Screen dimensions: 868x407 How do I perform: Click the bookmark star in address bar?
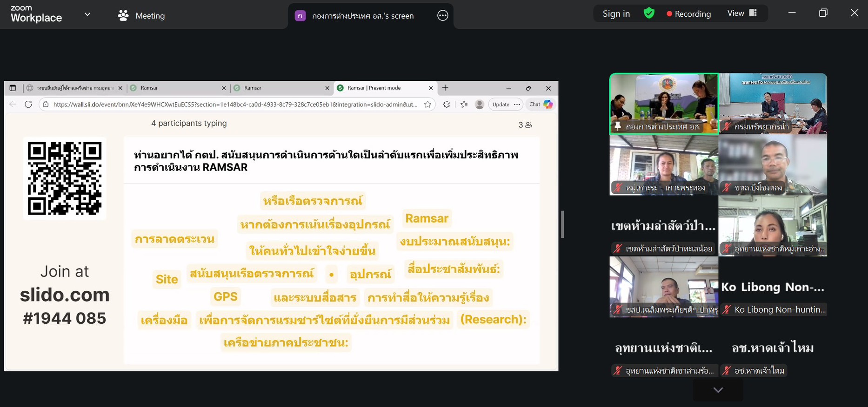pos(427,105)
